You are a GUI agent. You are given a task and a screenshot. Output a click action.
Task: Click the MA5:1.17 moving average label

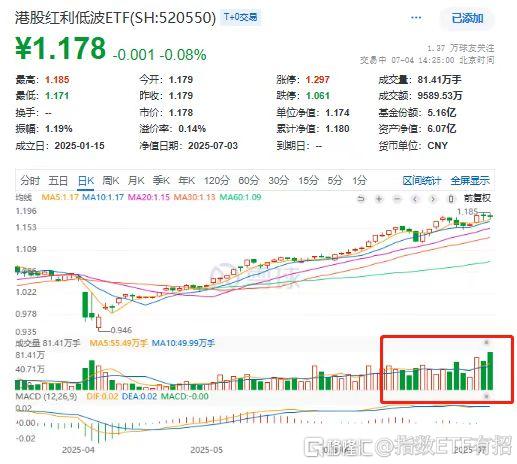(60, 197)
